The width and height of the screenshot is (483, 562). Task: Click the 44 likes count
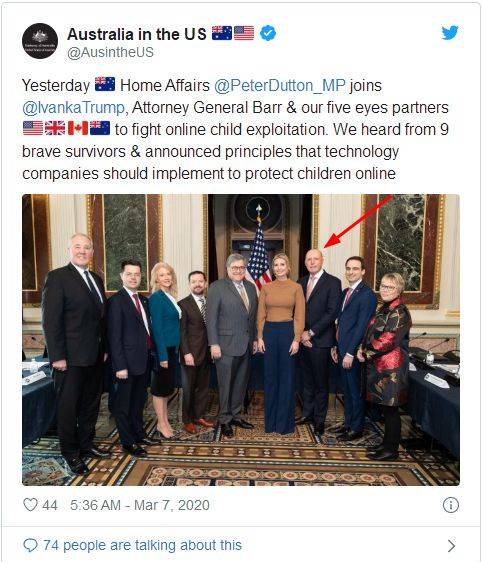coord(50,505)
